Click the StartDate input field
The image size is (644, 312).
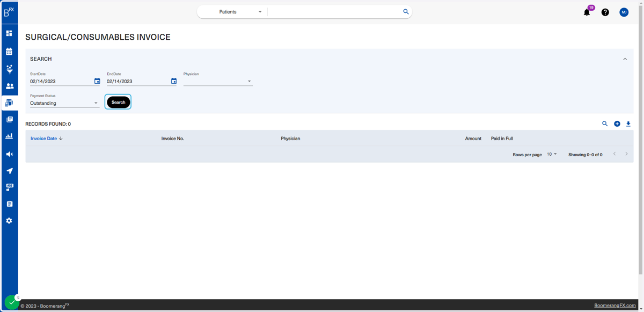61,82
